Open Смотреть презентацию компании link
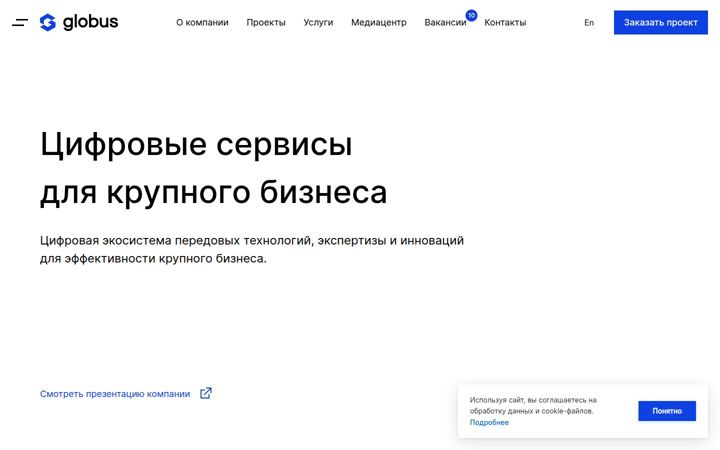The image size is (720, 450). tap(115, 394)
